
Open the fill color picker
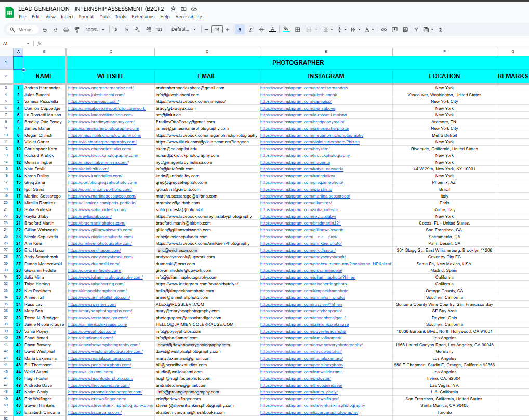pyautogui.click(x=286, y=30)
